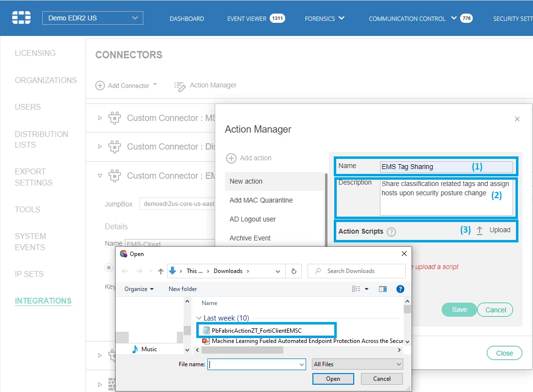Select Integrations in the sidebar

tap(43, 301)
